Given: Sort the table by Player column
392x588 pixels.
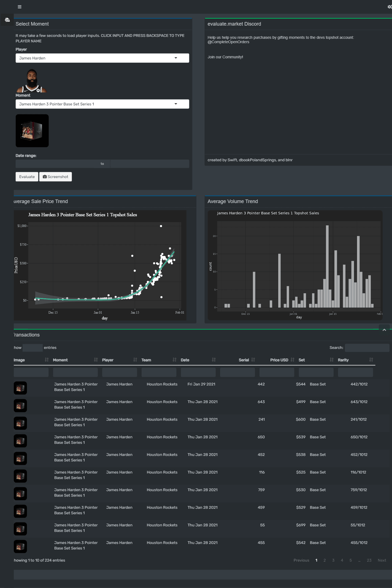Looking at the screenshot, I should (120, 360).
